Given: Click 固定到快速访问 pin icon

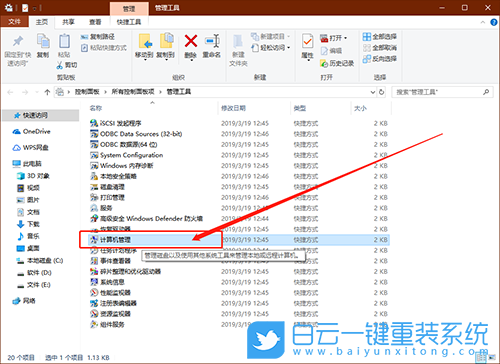Looking at the screenshot, I should coord(18,41).
